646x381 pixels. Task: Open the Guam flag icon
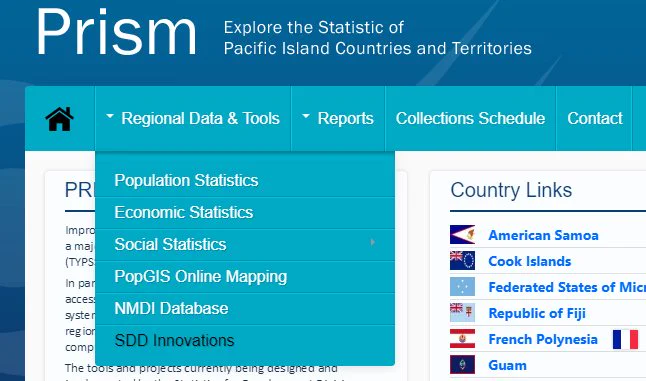[x=462, y=365]
